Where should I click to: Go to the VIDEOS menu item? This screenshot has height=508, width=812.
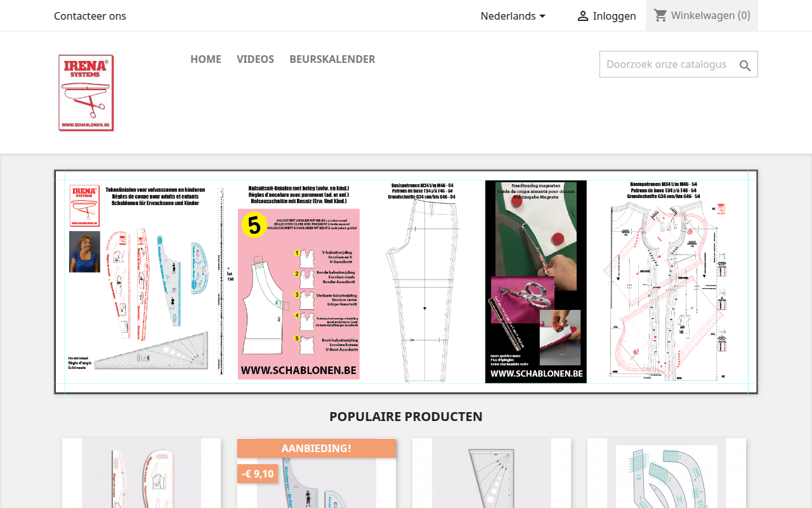[x=255, y=59]
